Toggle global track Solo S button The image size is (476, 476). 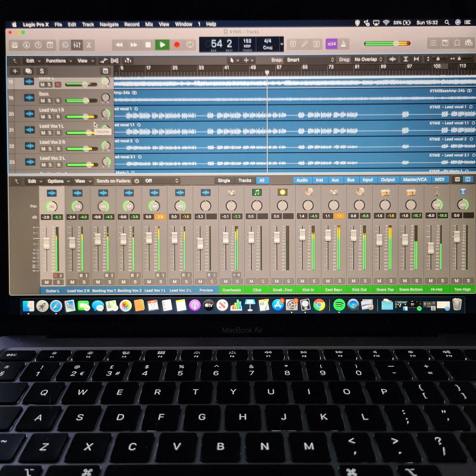tap(42, 71)
